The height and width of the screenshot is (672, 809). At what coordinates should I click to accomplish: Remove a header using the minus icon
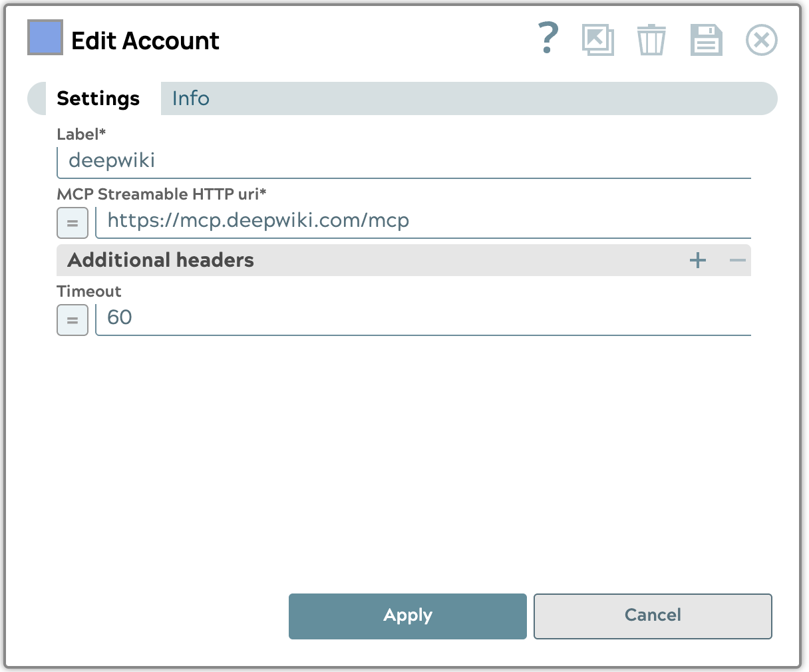tap(736, 260)
